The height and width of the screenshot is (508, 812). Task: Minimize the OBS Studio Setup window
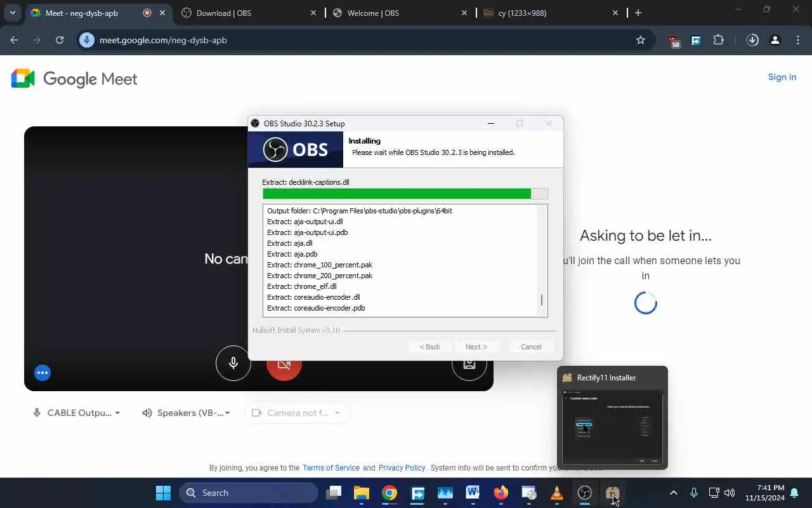(491, 123)
